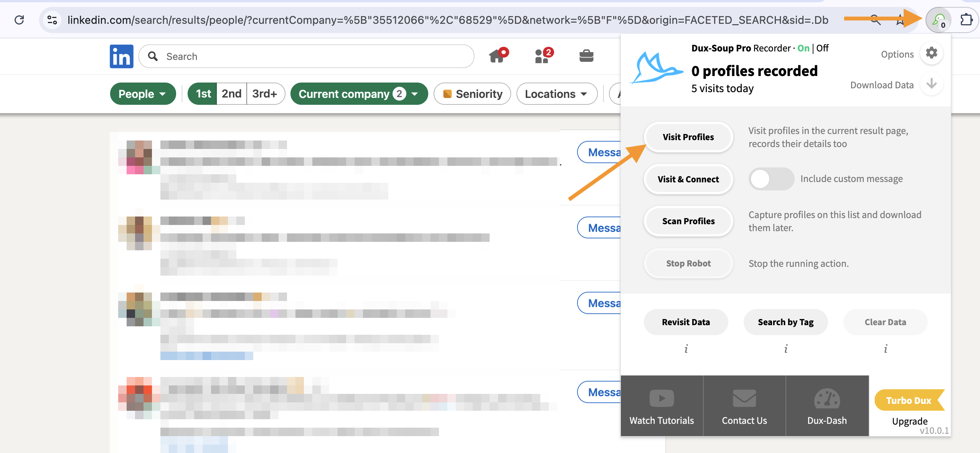Expand the People filter dropdown
980x453 pixels.
[142, 94]
